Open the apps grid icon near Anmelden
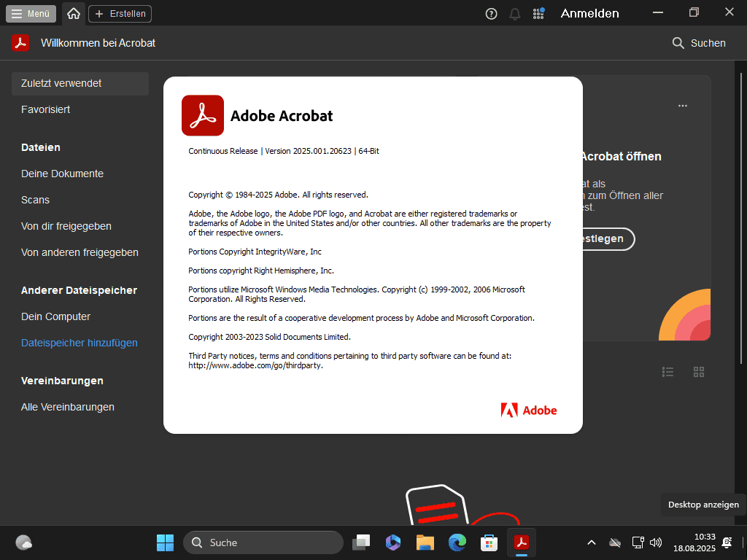This screenshot has height=560, width=747. 538,13
